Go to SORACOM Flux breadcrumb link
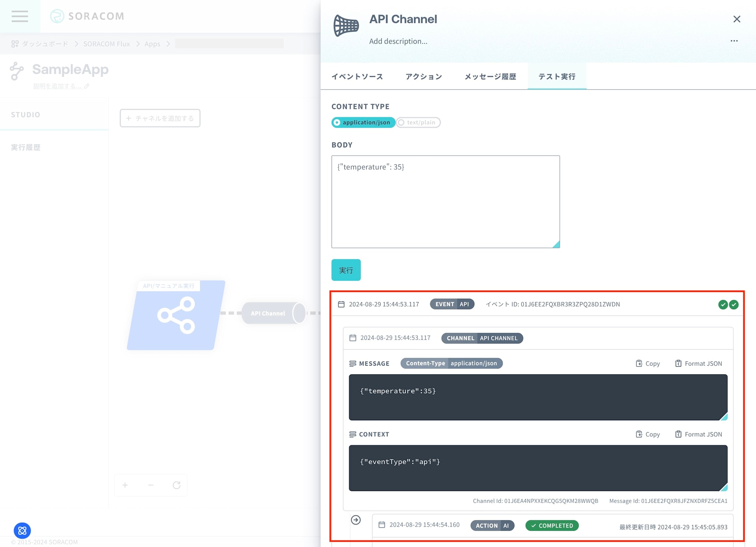The height and width of the screenshot is (547, 756). point(107,44)
